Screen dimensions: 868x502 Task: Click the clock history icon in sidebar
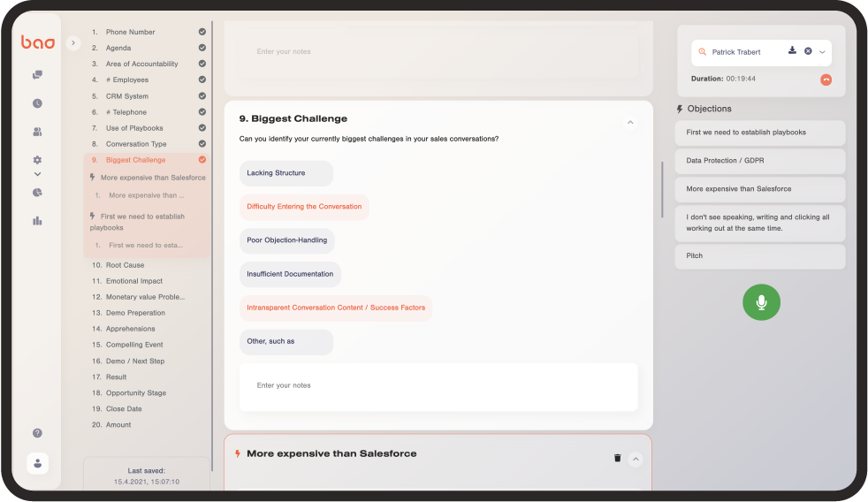[x=37, y=103]
